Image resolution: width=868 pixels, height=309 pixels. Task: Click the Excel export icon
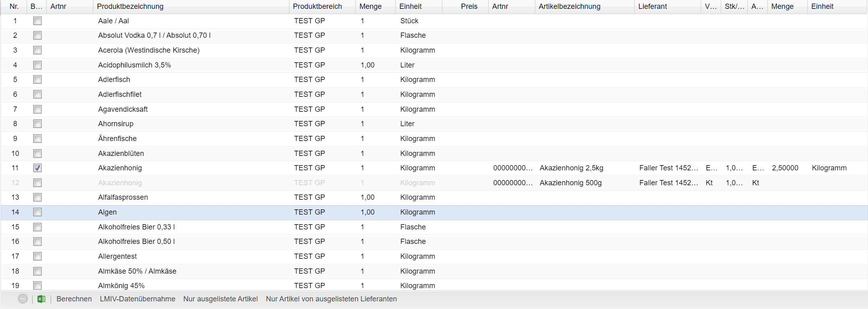click(x=41, y=299)
